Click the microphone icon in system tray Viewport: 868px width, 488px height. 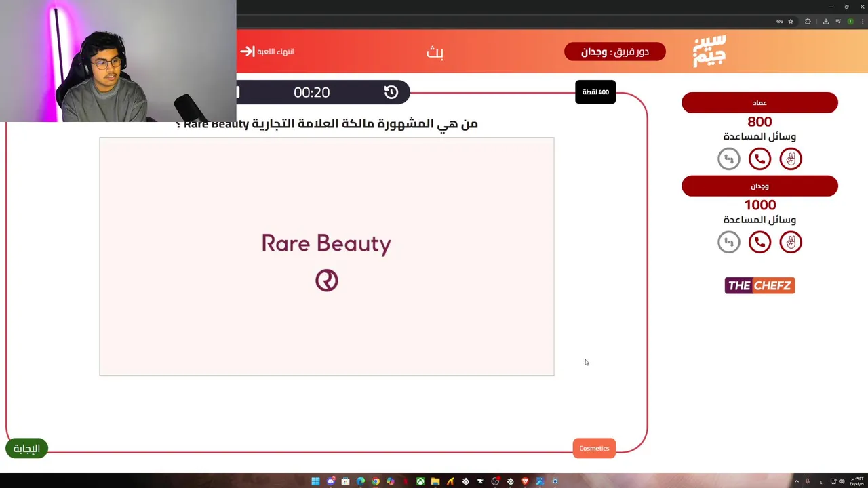[x=808, y=481]
